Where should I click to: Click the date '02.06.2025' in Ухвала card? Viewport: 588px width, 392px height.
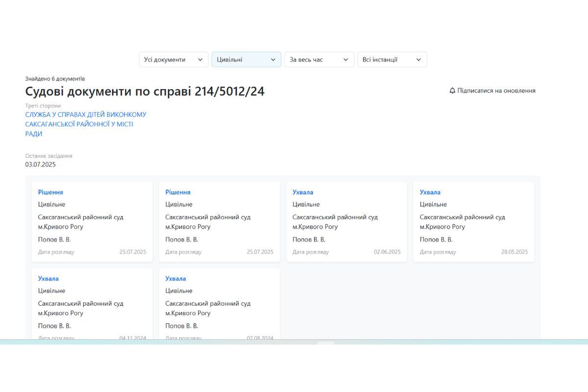[387, 252]
